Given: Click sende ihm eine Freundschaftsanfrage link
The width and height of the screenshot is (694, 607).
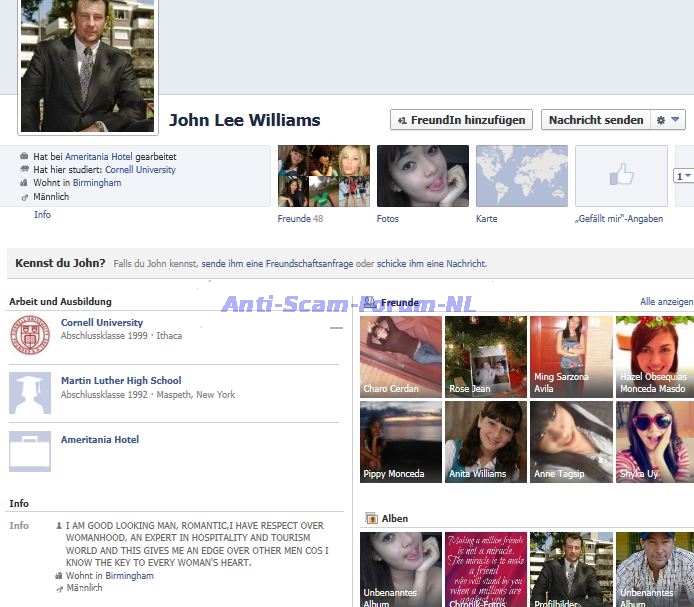Looking at the screenshot, I should (277, 264).
